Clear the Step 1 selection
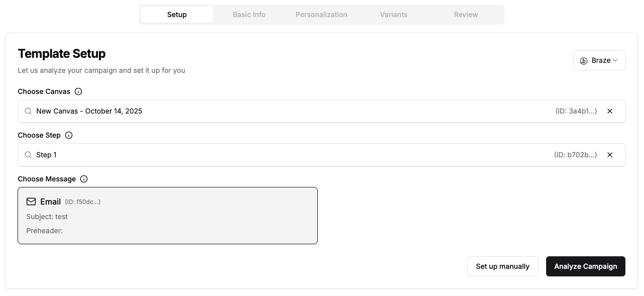The width and height of the screenshot is (644, 296). tap(610, 155)
